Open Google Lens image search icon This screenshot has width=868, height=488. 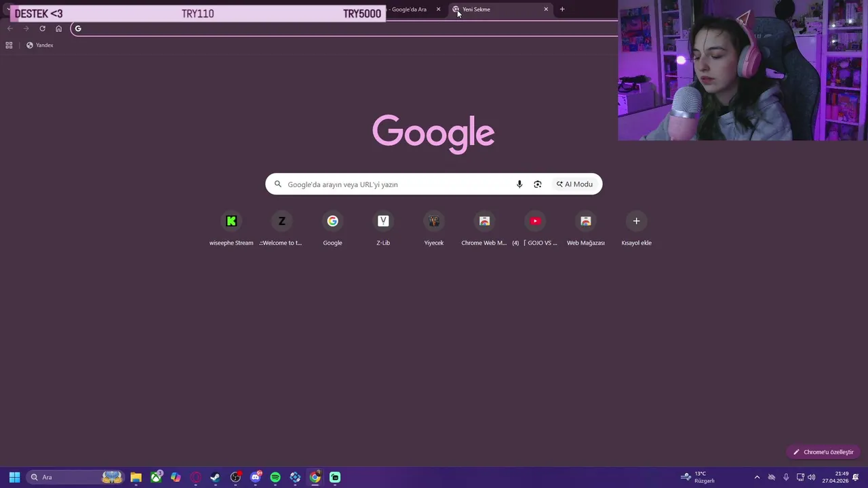tap(538, 184)
